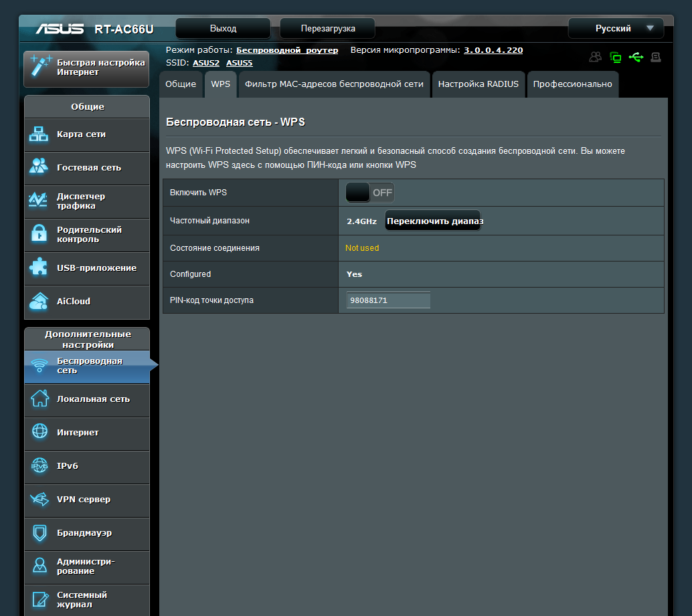Viewport: 692px width, 616px height.
Task: Click the Network Map icon in sidebar
Action: tap(38, 134)
